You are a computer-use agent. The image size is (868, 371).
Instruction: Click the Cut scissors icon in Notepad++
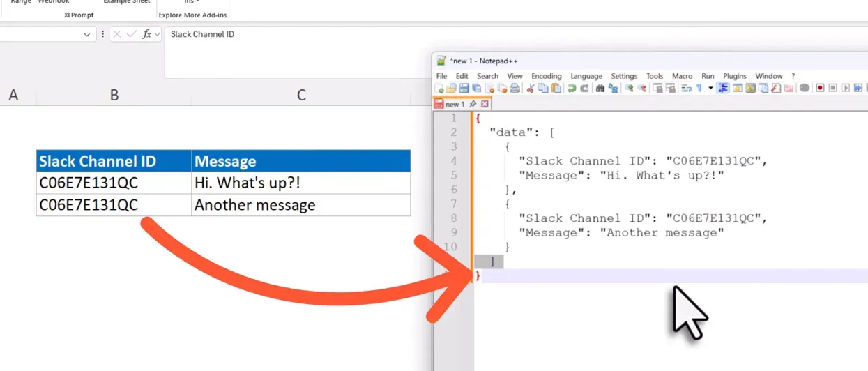click(530, 88)
